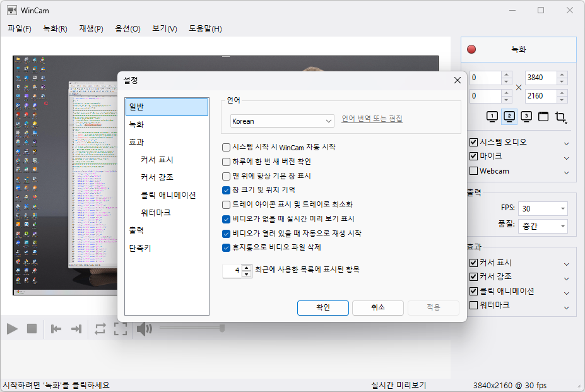Enable 하루에 한 번 새 버전 확인
585x392 pixels.
click(x=226, y=162)
